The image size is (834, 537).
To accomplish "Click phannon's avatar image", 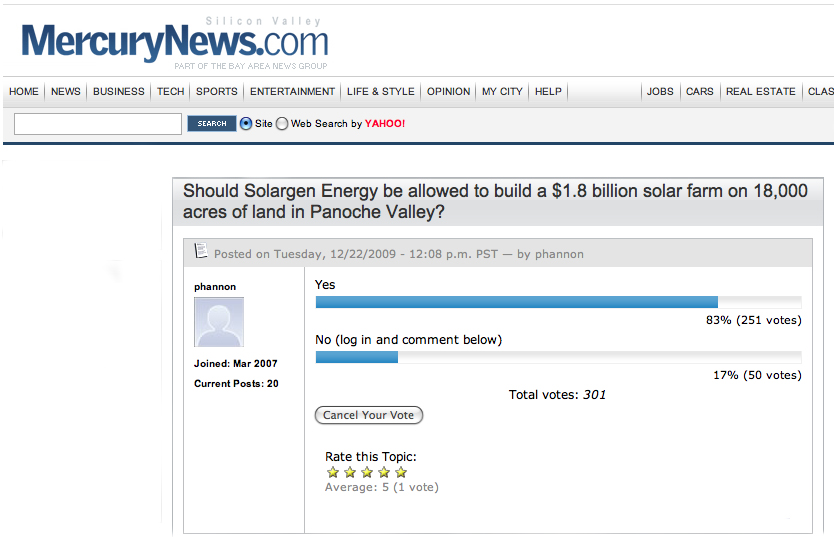I will pyautogui.click(x=218, y=322).
